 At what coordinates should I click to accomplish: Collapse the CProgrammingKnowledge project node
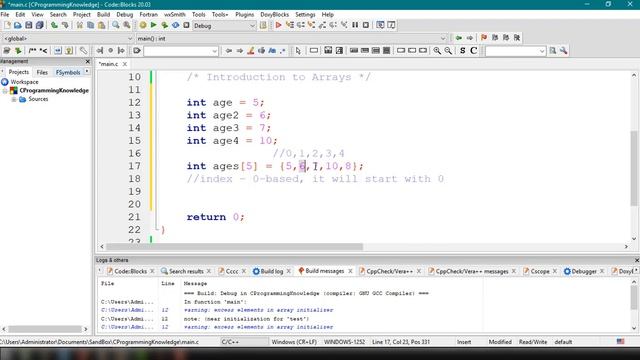pos(5,91)
